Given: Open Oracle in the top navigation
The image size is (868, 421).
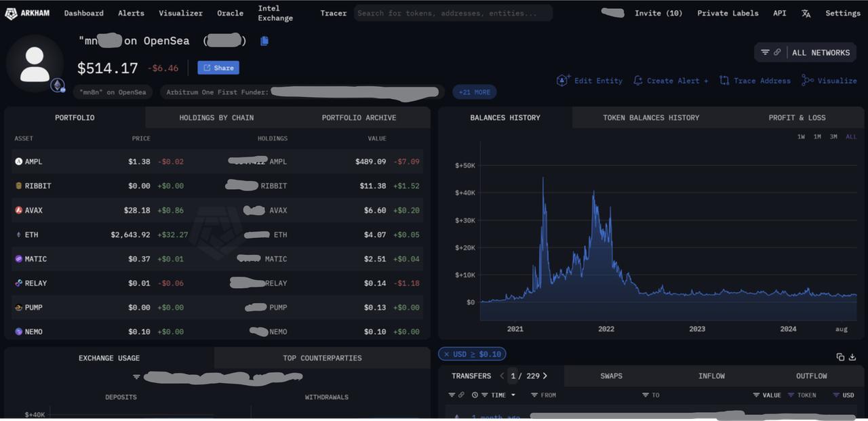Looking at the screenshot, I should pyautogui.click(x=230, y=13).
